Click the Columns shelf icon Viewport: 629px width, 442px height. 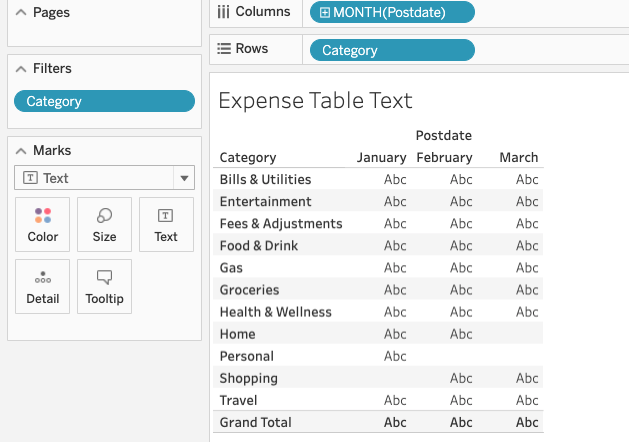coord(223,12)
